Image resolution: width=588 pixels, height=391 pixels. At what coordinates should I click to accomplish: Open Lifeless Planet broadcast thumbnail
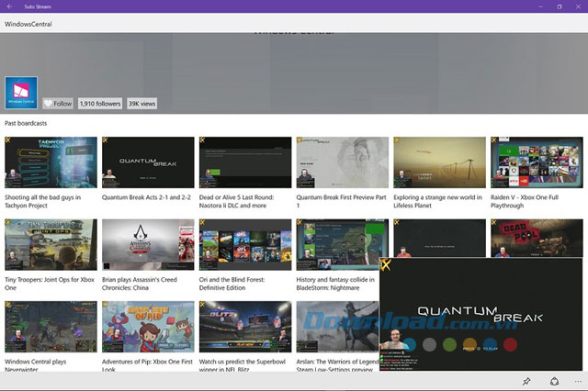439,162
